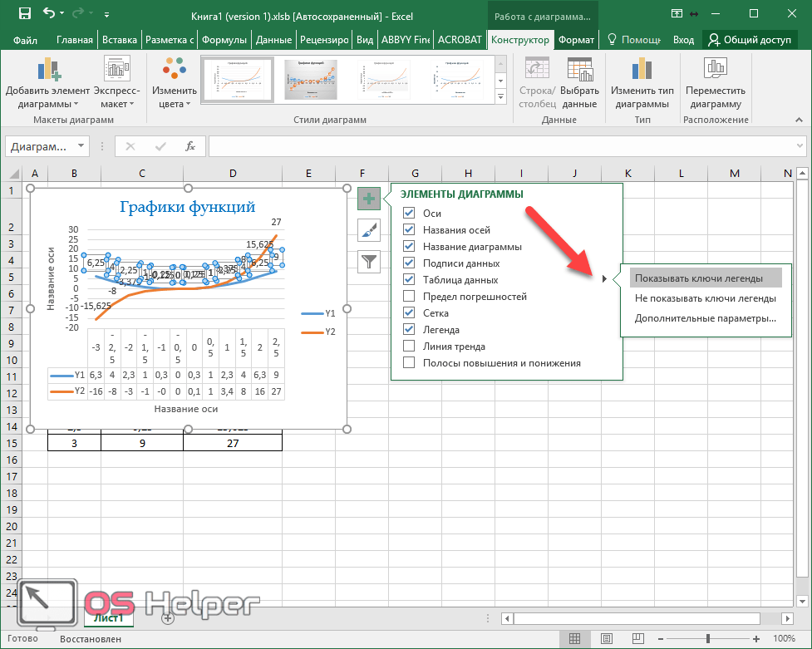
Task: Select Не показывать ключи легенды
Action: (705, 298)
